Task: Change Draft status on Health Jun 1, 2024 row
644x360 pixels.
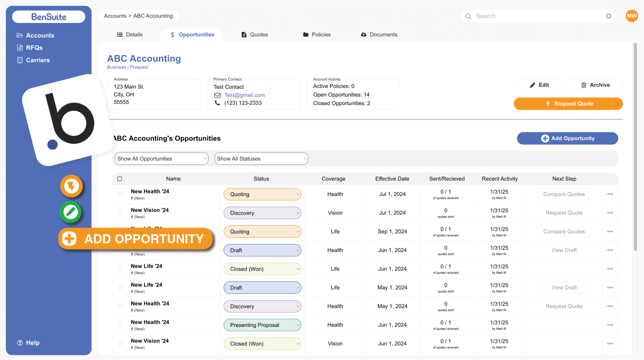Action: (x=262, y=250)
